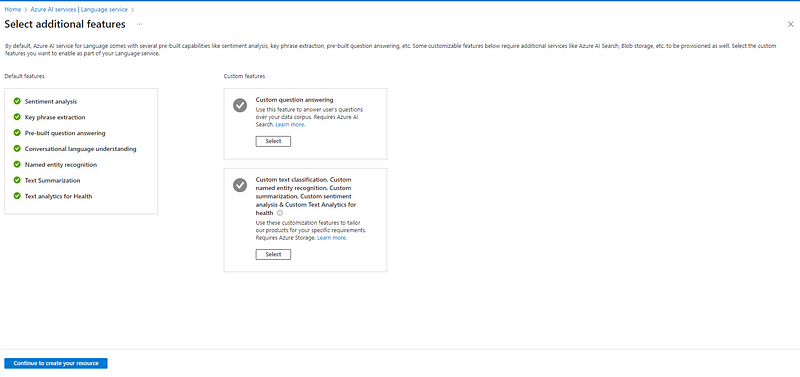Click the Named entity recognition text
800x377 pixels.
click(61, 165)
